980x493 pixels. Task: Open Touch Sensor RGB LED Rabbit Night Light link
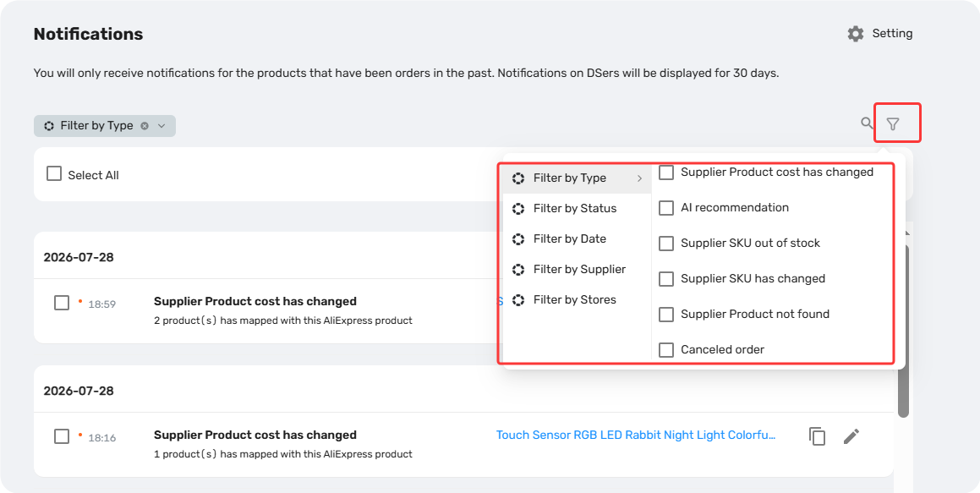(636, 435)
